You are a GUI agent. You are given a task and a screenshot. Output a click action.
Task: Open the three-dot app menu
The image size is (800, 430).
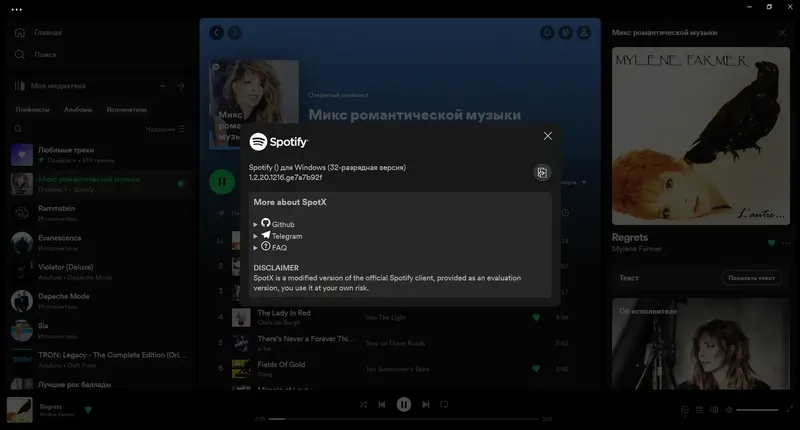(16, 9)
